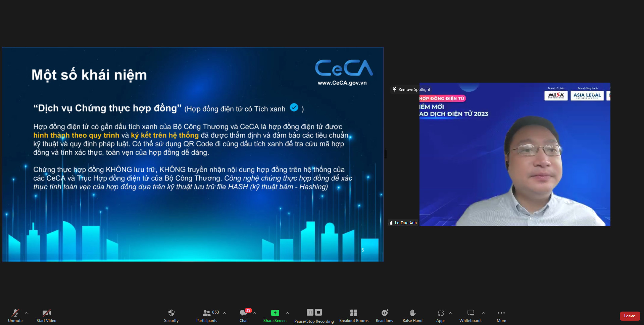Open Breakout Rooms
Viewport: 644px width, 325px height.
click(354, 315)
